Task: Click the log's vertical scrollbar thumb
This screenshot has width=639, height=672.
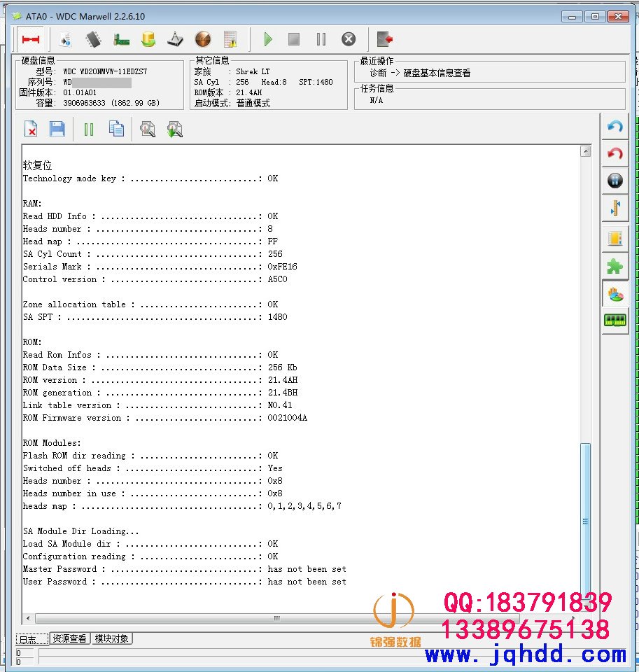Action: 585,518
